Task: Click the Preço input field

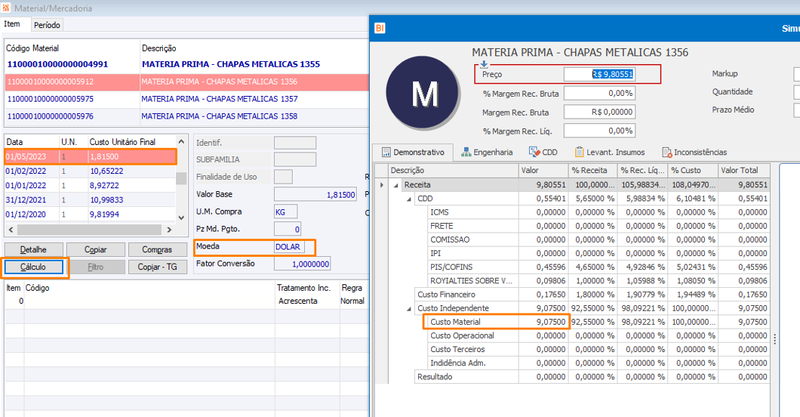Action: coord(599,74)
